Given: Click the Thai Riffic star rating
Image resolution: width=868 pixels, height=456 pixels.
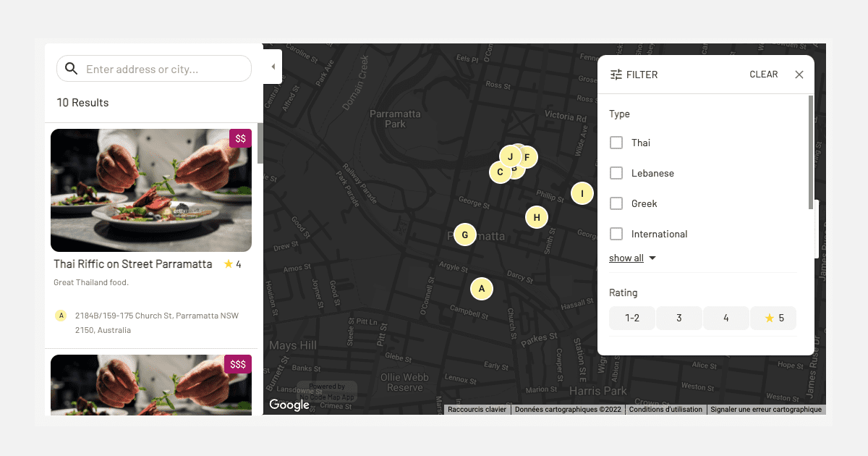Looking at the screenshot, I should [x=232, y=264].
